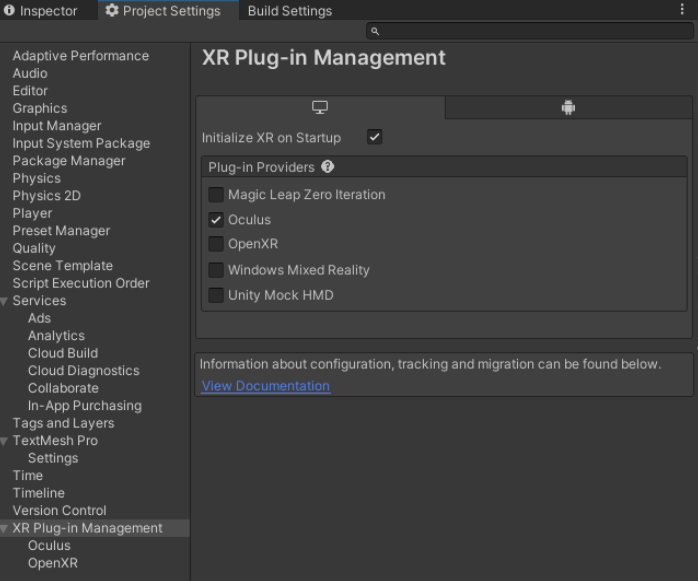Switch to the Build Settings tab

[289, 11]
